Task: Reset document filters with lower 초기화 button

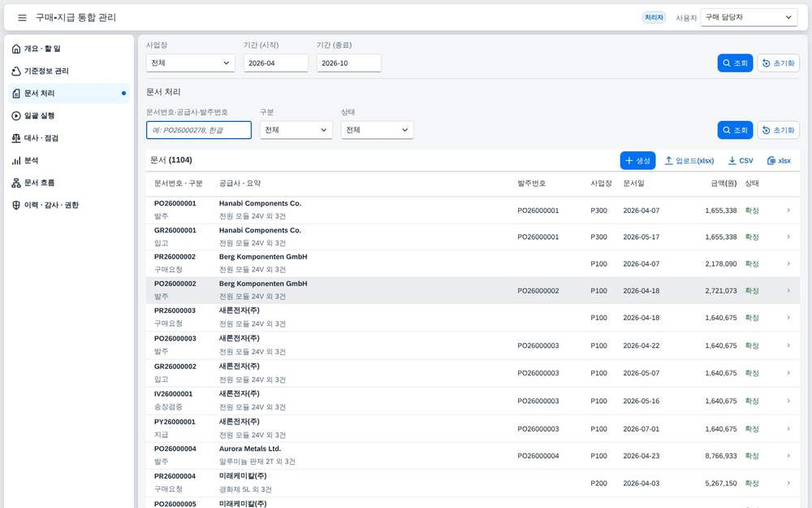Action: coord(779,130)
